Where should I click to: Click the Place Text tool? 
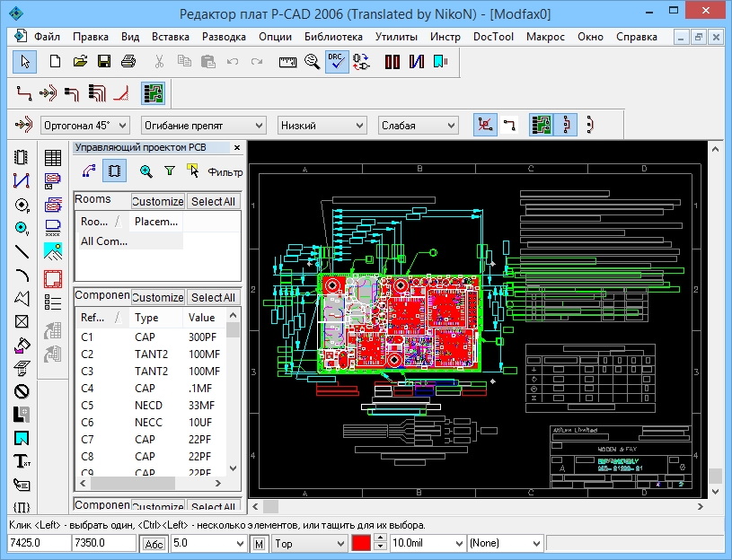pyautogui.click(x=22, y=461)
